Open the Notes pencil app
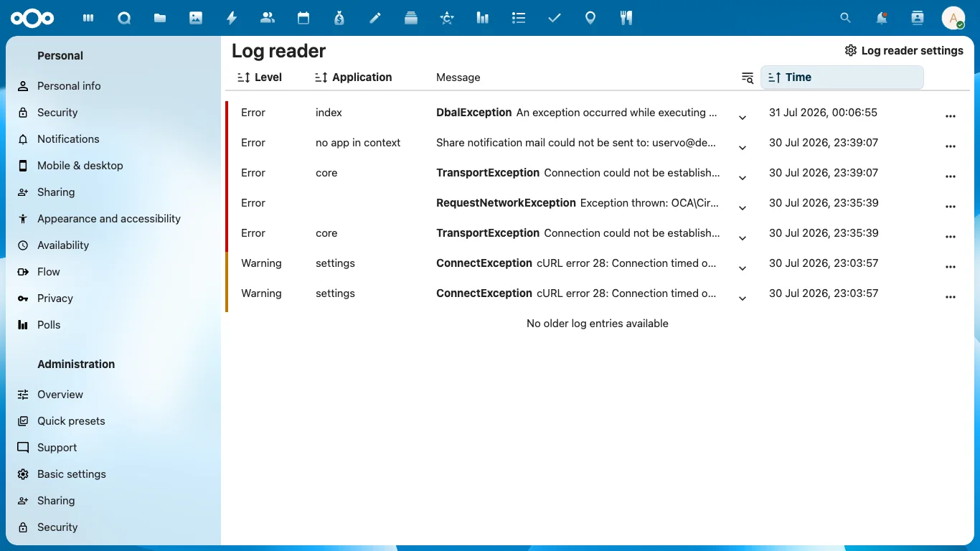Viewport: 980px width, 551px height. (375, 19)
